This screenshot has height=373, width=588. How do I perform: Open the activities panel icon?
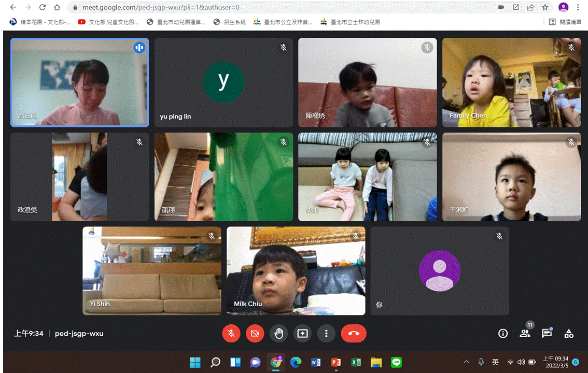[569, 334]
